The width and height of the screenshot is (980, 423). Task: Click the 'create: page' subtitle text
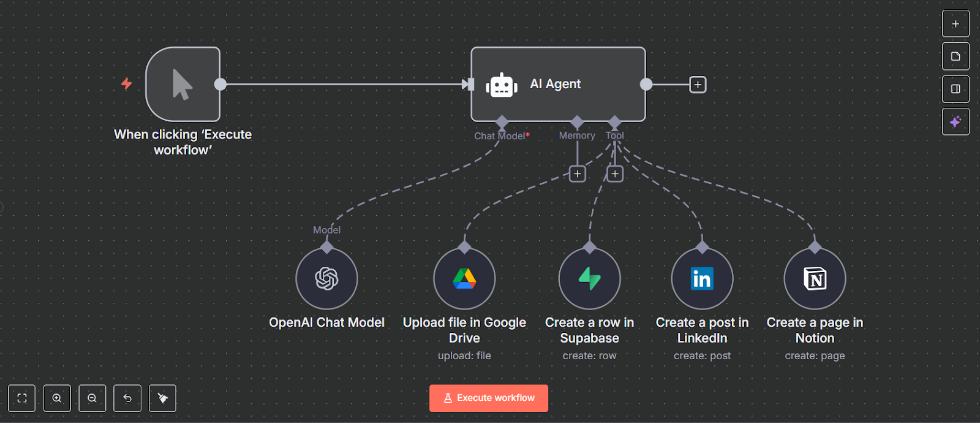tap(815, 356)
